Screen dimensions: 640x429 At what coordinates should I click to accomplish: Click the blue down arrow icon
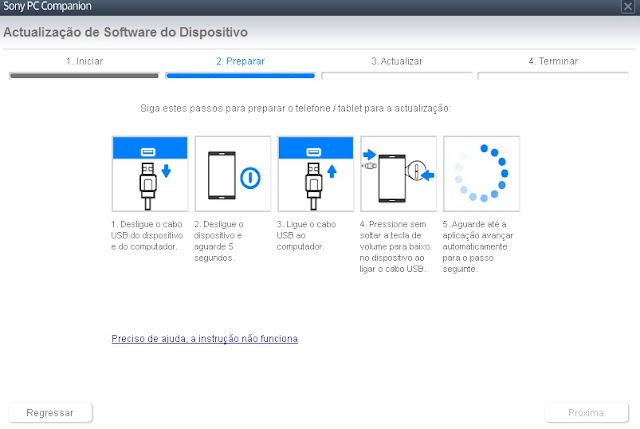tap(166, 171)
